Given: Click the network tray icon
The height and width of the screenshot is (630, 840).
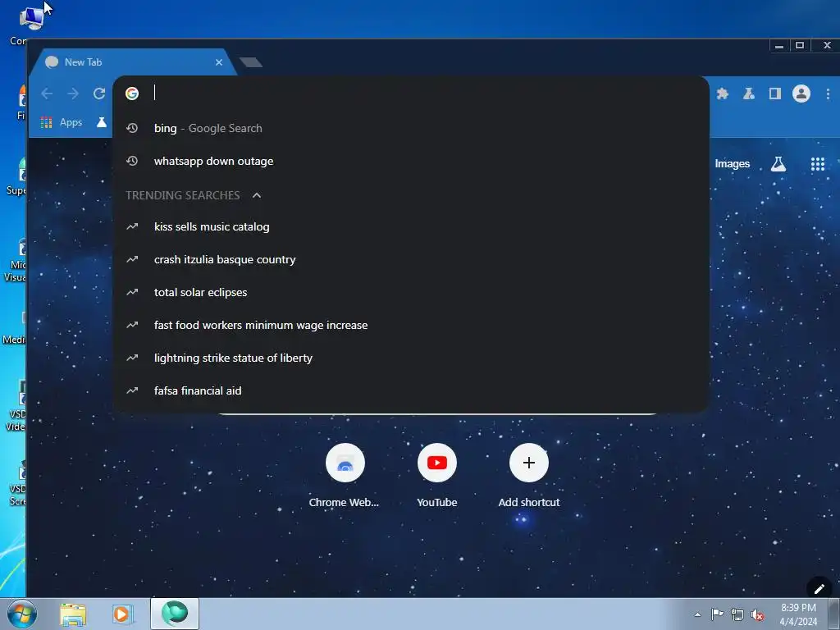Looking at the screenshot, I should 737,615.
